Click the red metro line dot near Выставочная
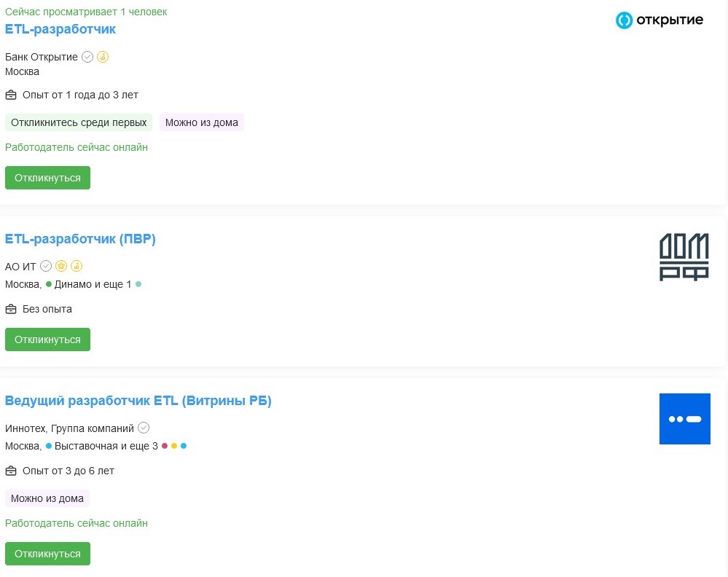 (x=164, y=445)
